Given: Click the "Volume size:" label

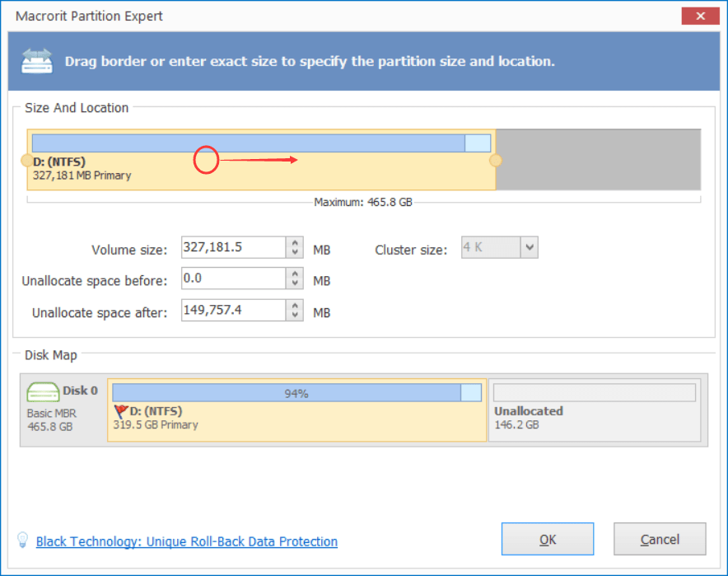Looking at the screenshot, I should (x=129, y=250).
